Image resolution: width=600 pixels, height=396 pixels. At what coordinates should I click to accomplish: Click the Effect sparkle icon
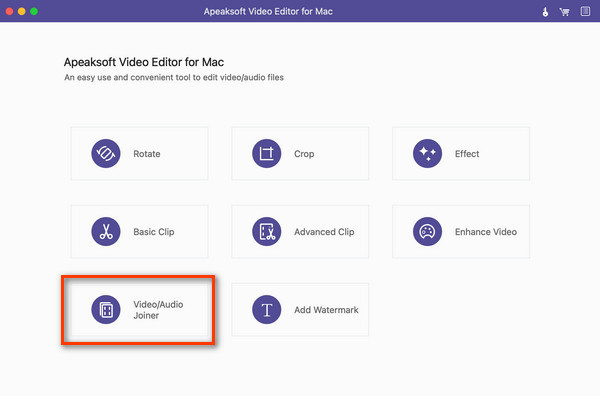[x=427, y=153]
